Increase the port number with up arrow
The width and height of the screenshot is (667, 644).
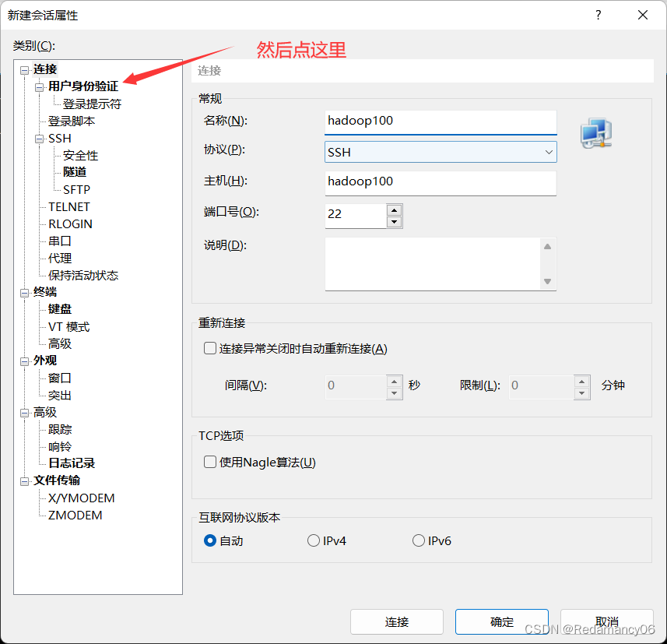(x=395, y=210)
